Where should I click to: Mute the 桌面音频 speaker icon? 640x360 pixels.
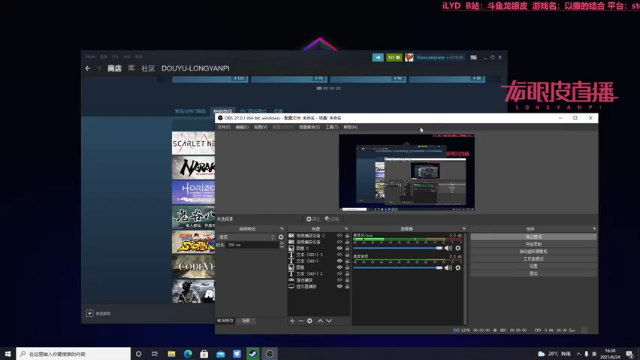coord(448,268)
